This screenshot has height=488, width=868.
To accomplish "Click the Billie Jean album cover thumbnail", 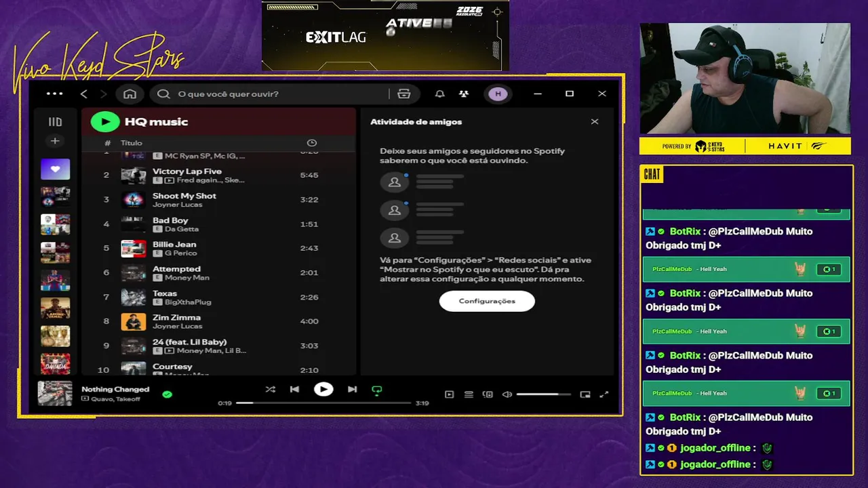I will [134, 248].
